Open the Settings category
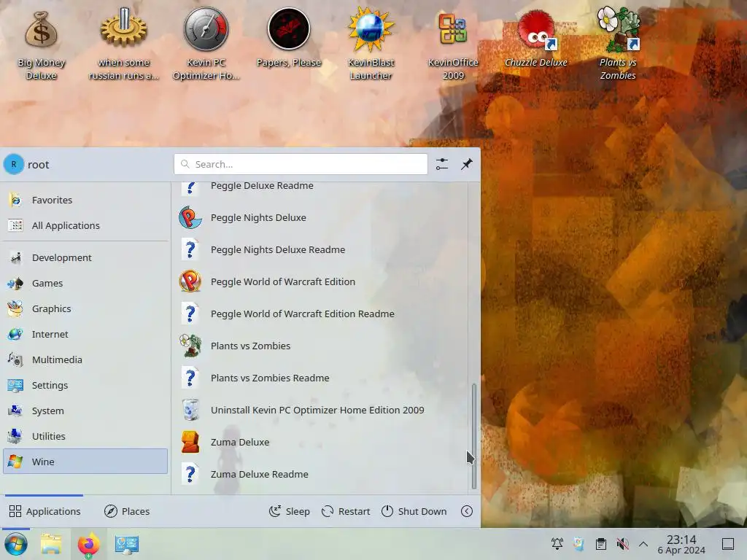This screenshot has width=747, height=560. click(85, 385)
